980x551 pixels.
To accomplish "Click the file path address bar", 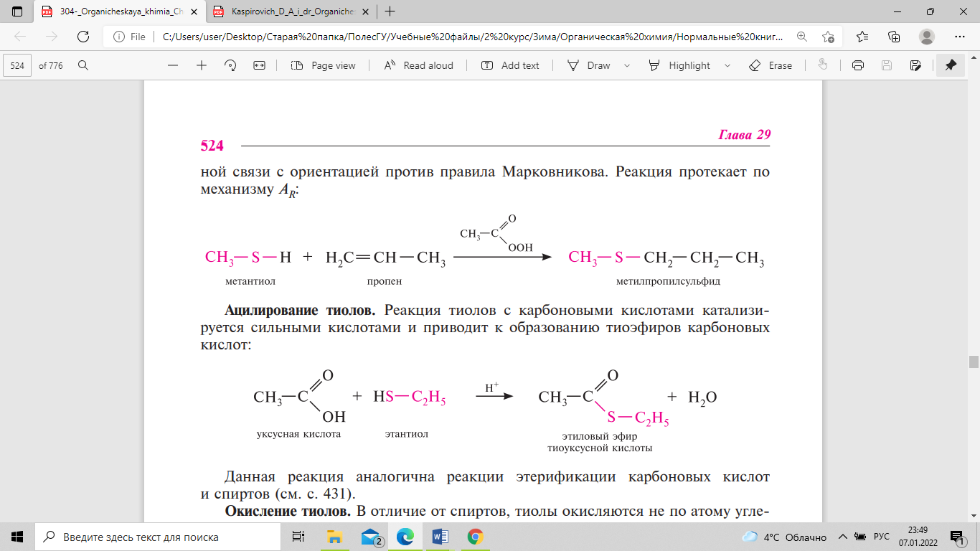I will click(473, 37).
